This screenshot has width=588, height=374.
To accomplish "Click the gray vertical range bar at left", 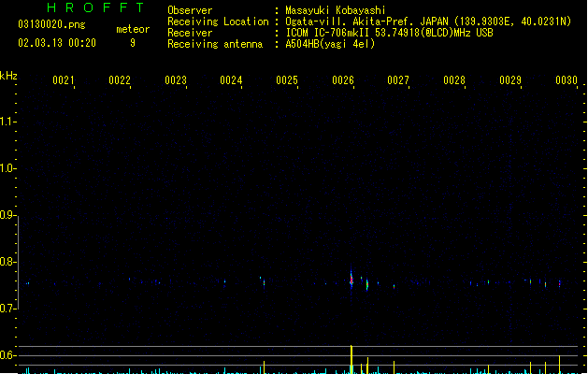I will pos(18,262).
